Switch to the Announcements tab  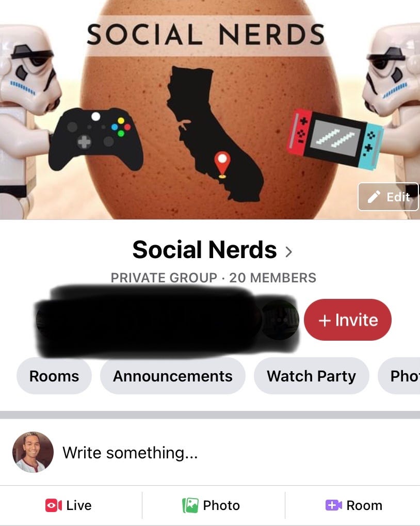pos(173,376)
